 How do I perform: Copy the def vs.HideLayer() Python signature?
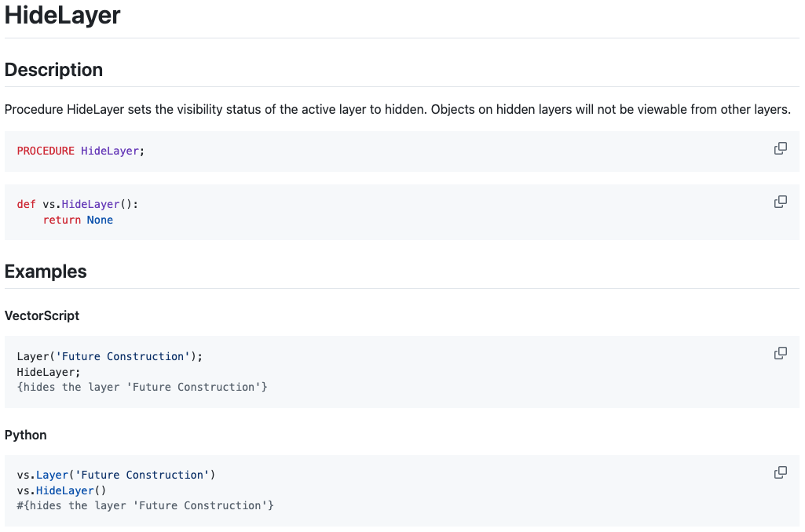click(780, 202)
